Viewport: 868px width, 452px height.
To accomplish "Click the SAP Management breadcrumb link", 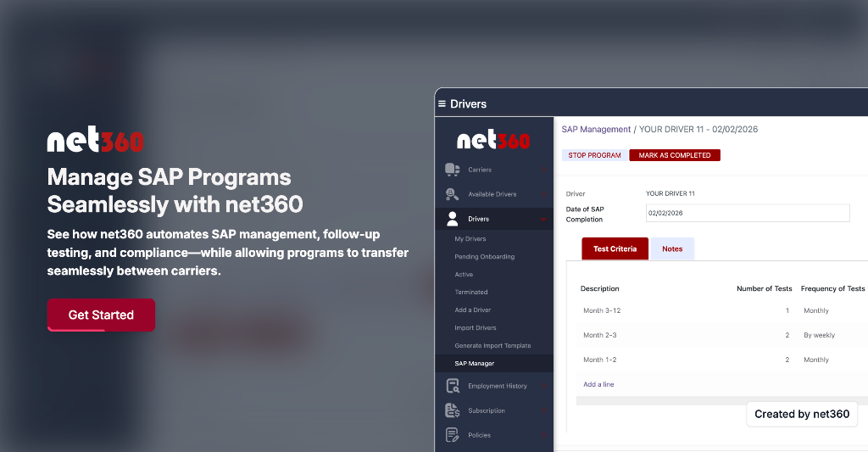I will point(596,129).
